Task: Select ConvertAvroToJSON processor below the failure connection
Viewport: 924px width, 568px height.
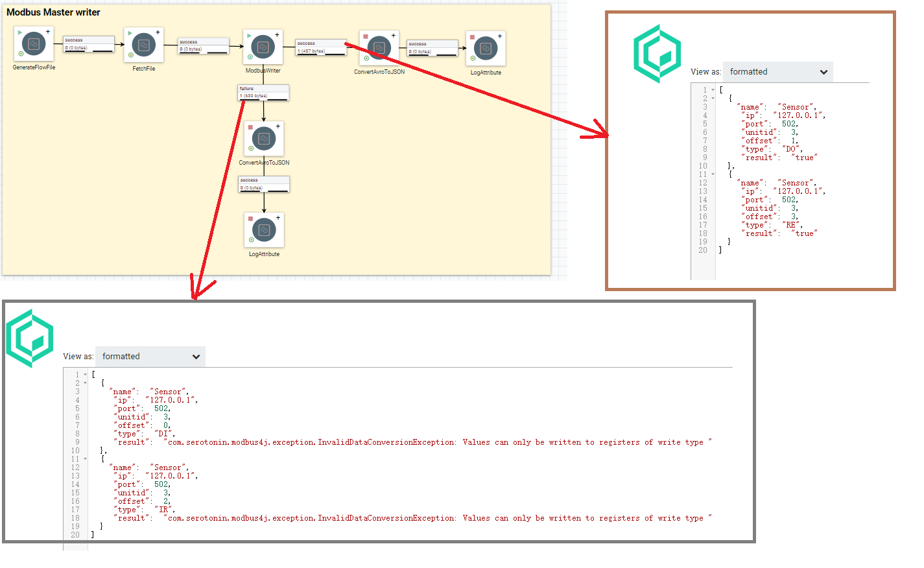Action: pyautogui.click(x=264, y=139)
